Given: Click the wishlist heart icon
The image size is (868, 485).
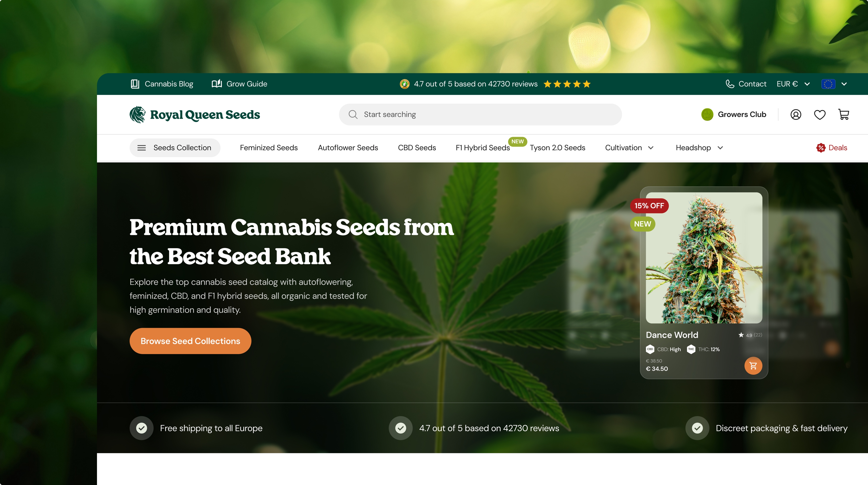Looking at the screenshot, I should pos(819,115).
